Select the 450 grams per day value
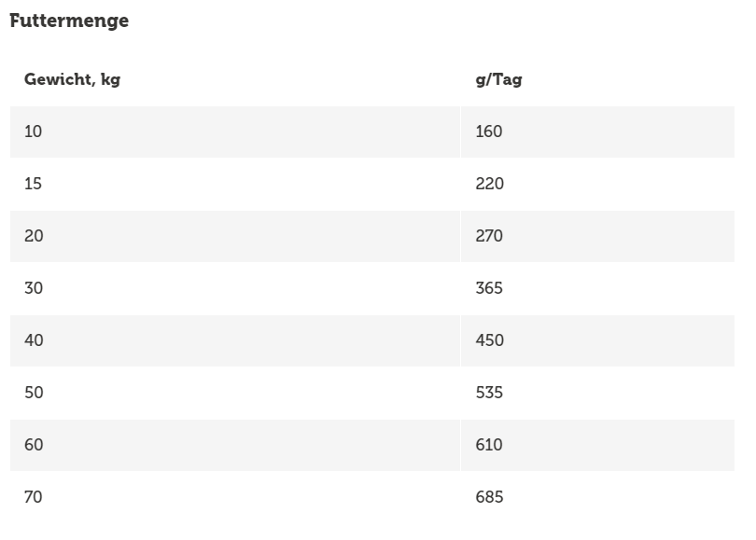The width and height of the screenshot is (756, 540). (489, 340)
